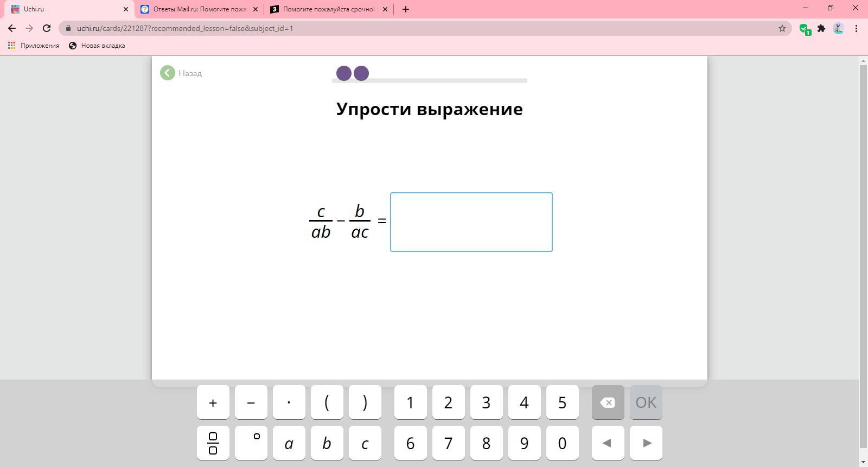Bookmark this page with the star icon
This screenshot has height=467, width=868.
(782, 28)
